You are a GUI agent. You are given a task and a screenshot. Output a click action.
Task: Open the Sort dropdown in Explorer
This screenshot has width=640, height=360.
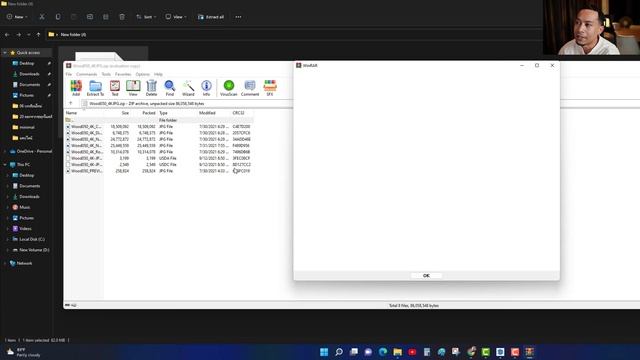tap(146, 17)
